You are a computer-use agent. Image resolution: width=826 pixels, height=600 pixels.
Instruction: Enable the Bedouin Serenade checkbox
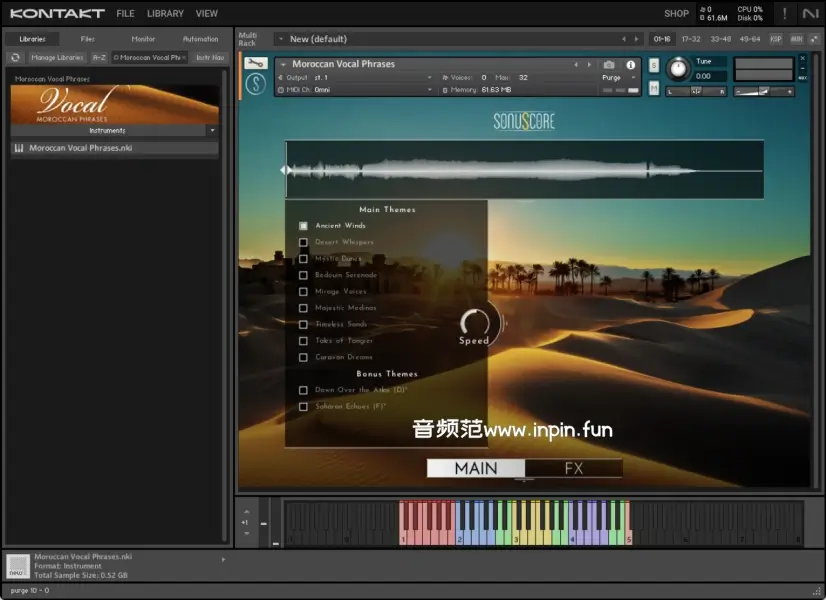(303, 275)
